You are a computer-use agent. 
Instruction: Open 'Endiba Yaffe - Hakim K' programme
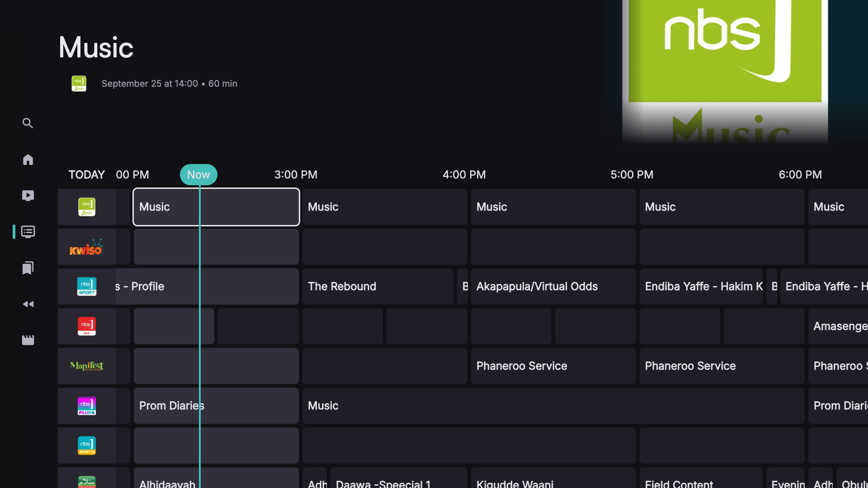(701, 286)
